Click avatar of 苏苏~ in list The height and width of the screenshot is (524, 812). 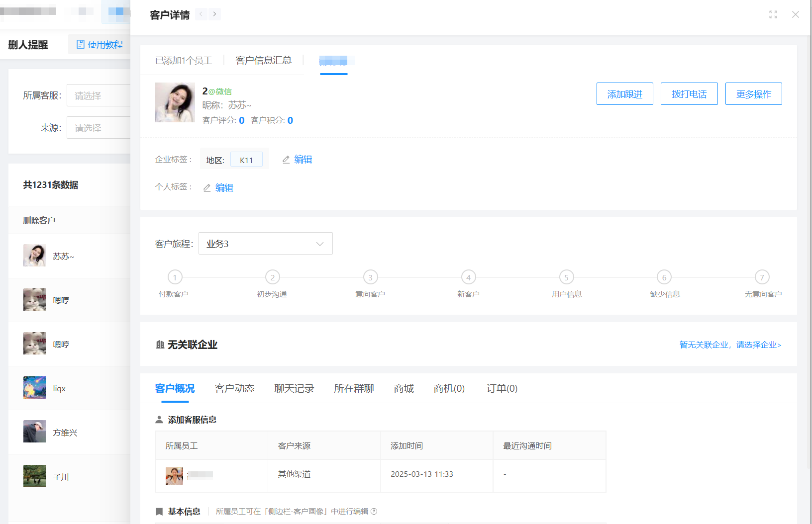34,256
